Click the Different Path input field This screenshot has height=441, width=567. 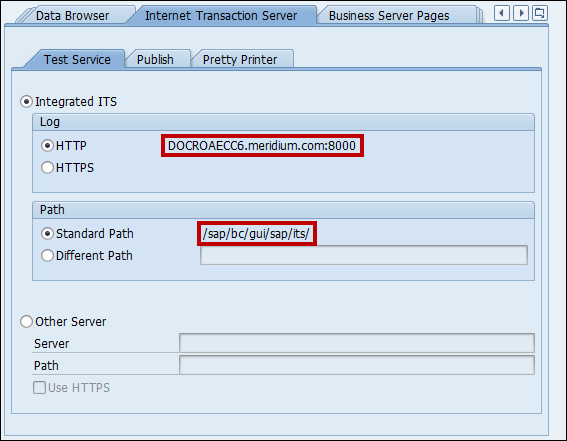[364, 255]
